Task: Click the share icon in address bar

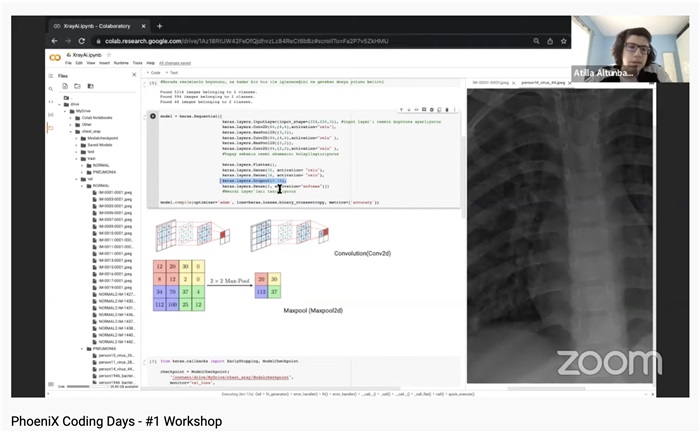Action: coord(550,41)
